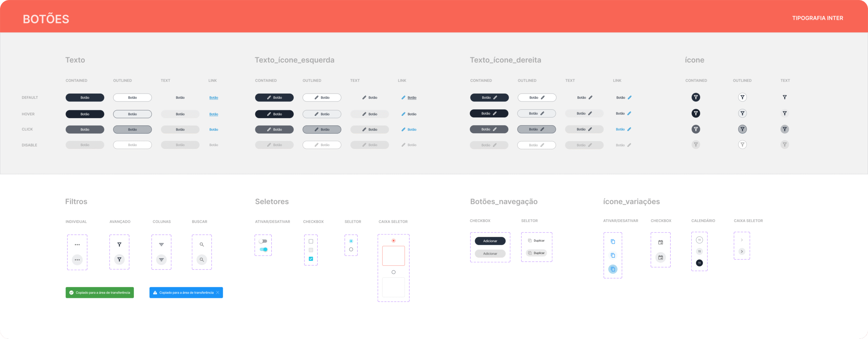Click the plain chevron arrow without background

tap(742, 240)
